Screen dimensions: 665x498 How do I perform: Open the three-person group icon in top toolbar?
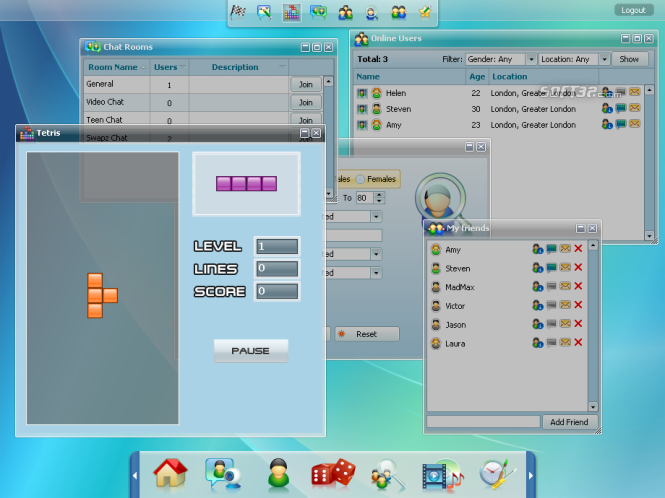click(345, 12)
